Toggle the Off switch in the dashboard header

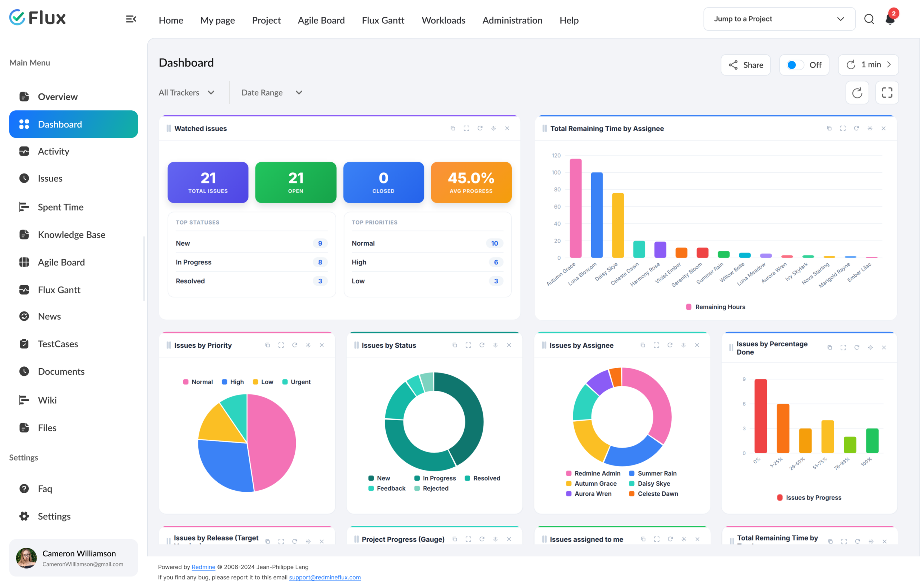coord(795,65)
